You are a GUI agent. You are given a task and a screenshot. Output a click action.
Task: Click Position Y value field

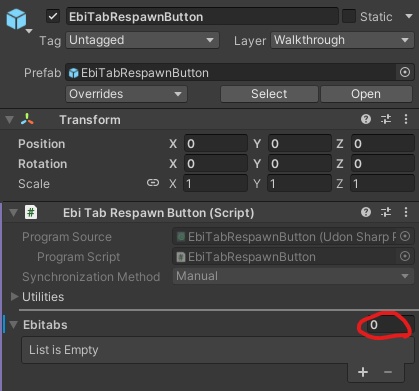[300, 144]
